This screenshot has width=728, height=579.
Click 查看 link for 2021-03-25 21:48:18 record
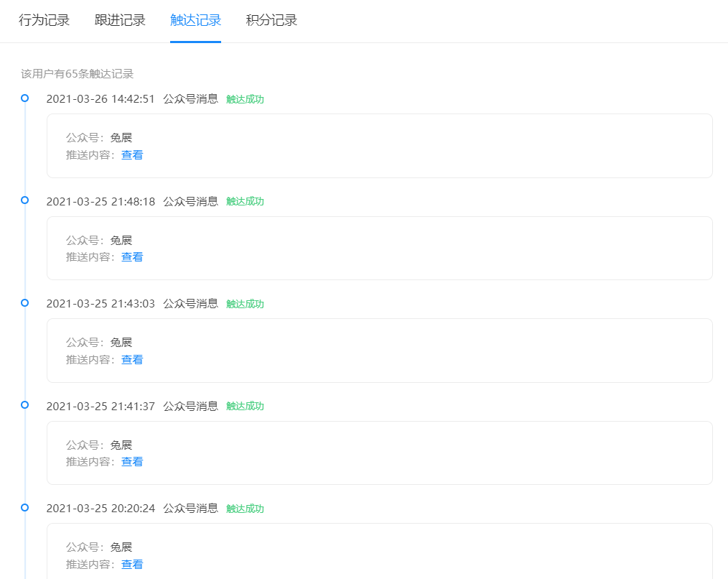click(x=132, y=257)
